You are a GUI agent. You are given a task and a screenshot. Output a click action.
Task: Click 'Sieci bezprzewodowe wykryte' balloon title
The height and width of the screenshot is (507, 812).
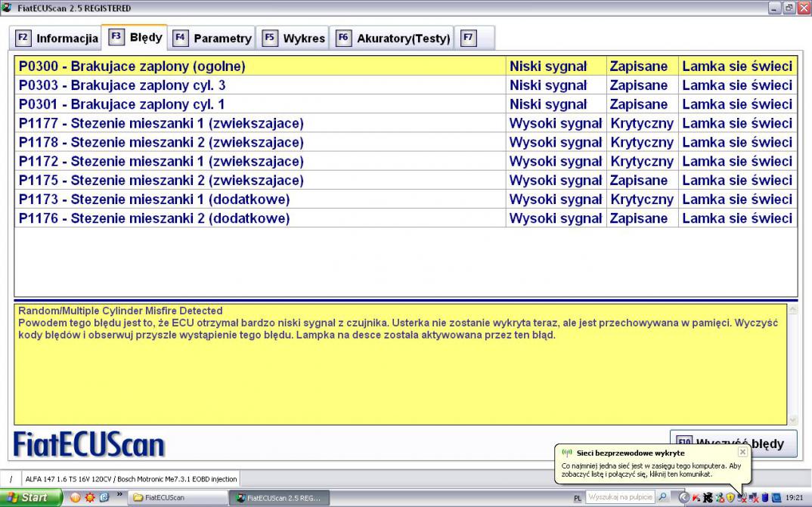click(x=631, y=453)
